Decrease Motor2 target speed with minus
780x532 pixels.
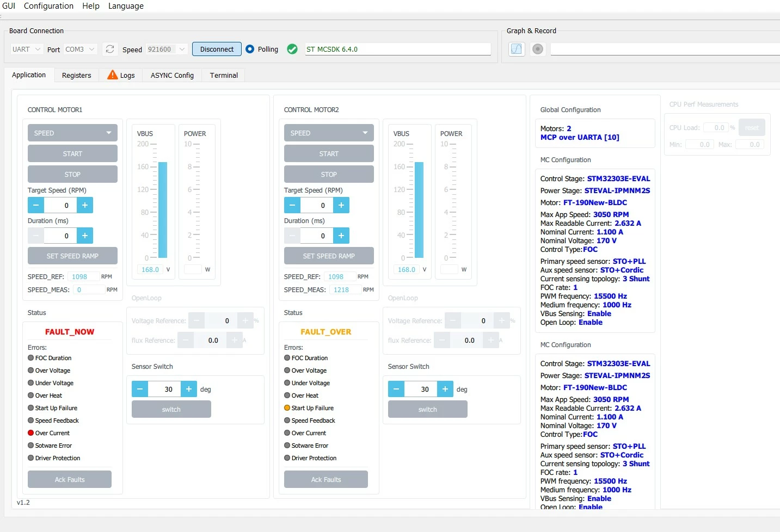[292, 205]
